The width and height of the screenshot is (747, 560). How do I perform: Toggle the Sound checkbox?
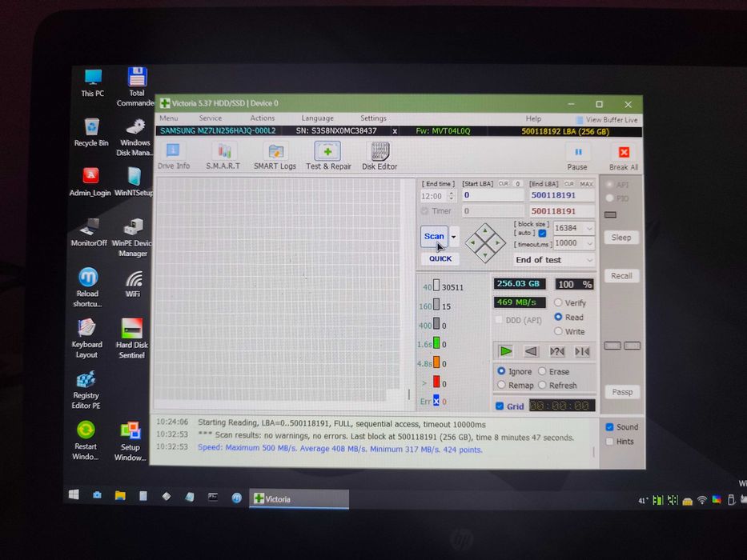click(609, 427)
